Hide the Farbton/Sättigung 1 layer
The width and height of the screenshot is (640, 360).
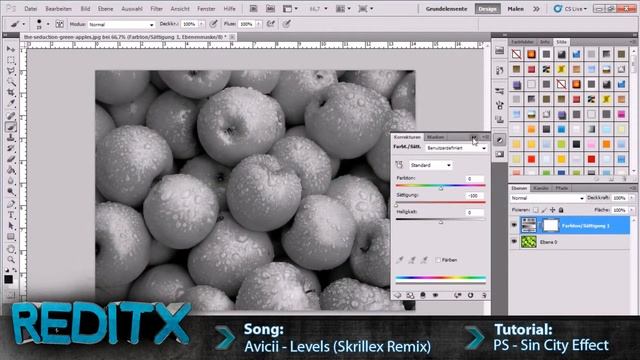[x=514, y=225]
